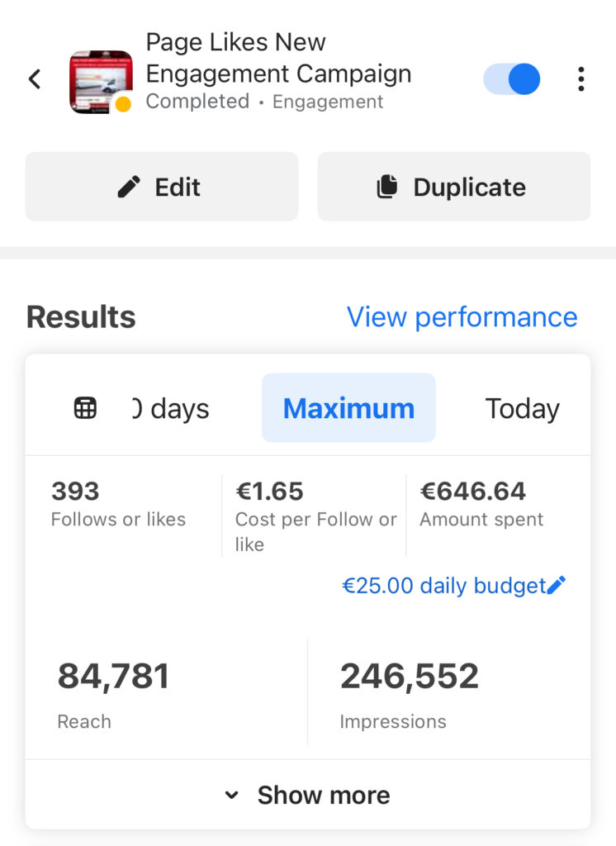This screenshot has height=846, width=616.
Task: Toggle the campaign on/off switch
Action: 512,79
